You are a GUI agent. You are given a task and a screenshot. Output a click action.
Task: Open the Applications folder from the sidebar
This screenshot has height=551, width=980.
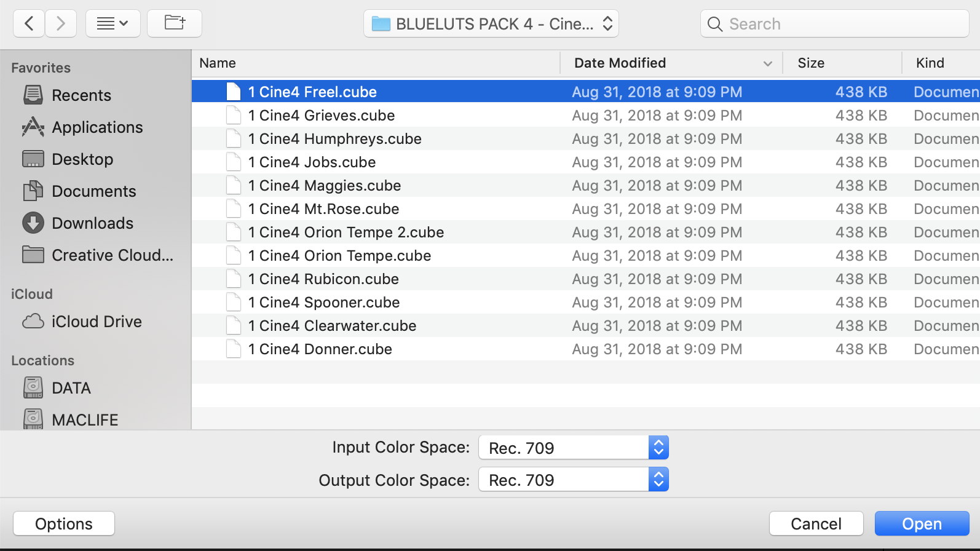pos(97,127)
